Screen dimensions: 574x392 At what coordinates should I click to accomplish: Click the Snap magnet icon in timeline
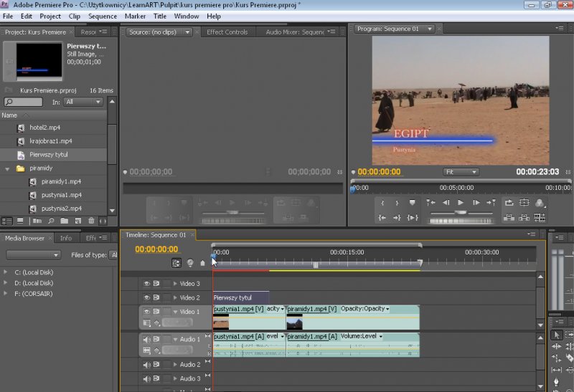tap(177, 263)
